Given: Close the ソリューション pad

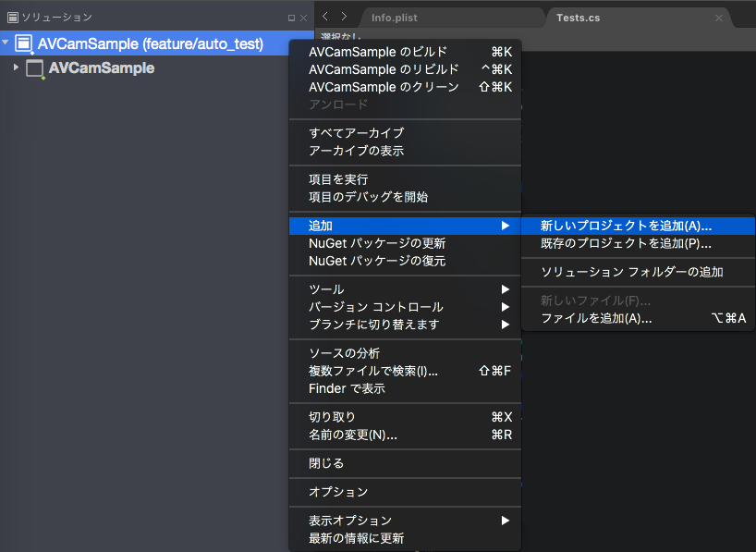Looking at the screenshot, I should click(303, 18).
